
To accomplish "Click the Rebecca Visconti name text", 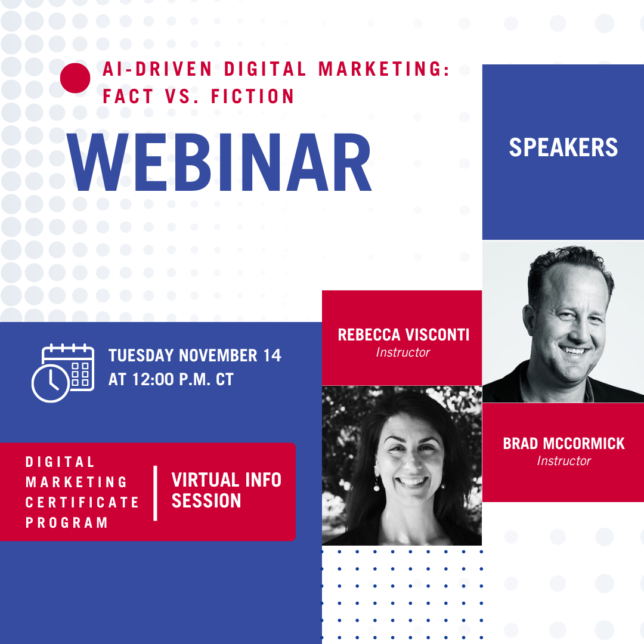I will tap(403, 335).
